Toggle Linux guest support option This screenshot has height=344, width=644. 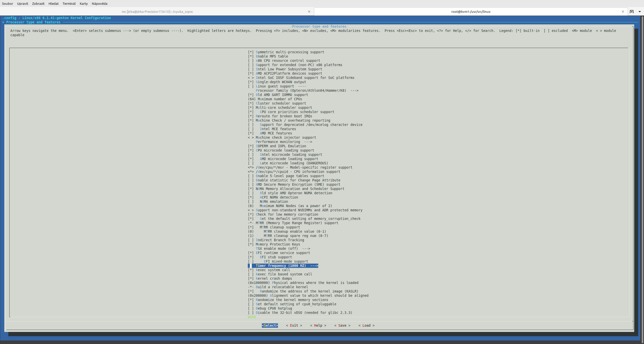pyautogui.click(x=275, y=86)
